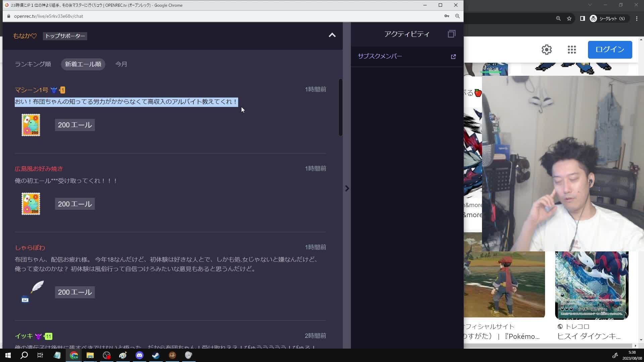
Task: Click the 200 yell stamp in マシーン1号's message
Action: point(31,125)
